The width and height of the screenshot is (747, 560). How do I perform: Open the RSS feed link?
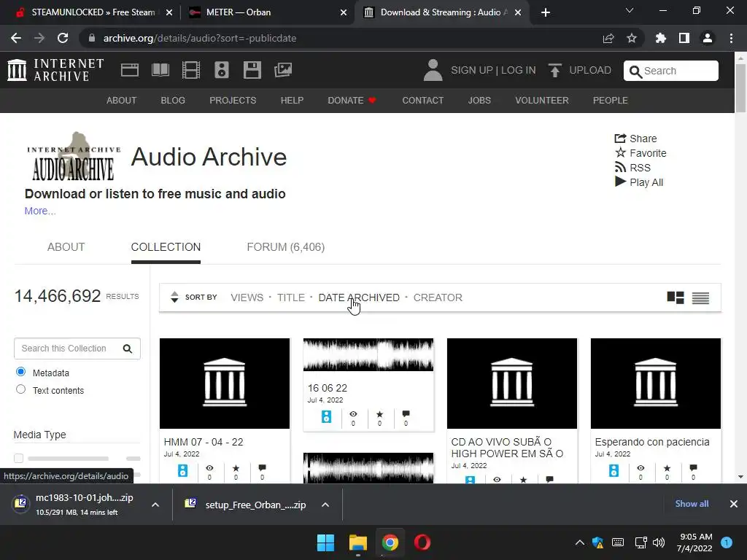tap(632, 168)
